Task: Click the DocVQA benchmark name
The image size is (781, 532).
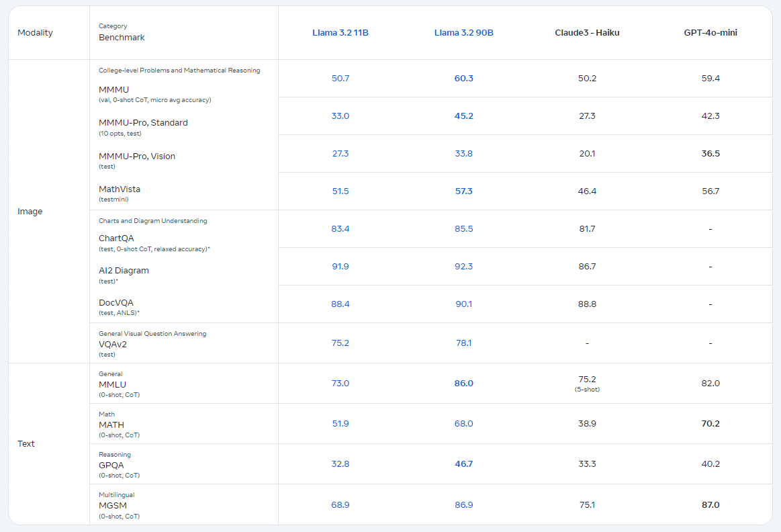Action: (x=116, y=303)
